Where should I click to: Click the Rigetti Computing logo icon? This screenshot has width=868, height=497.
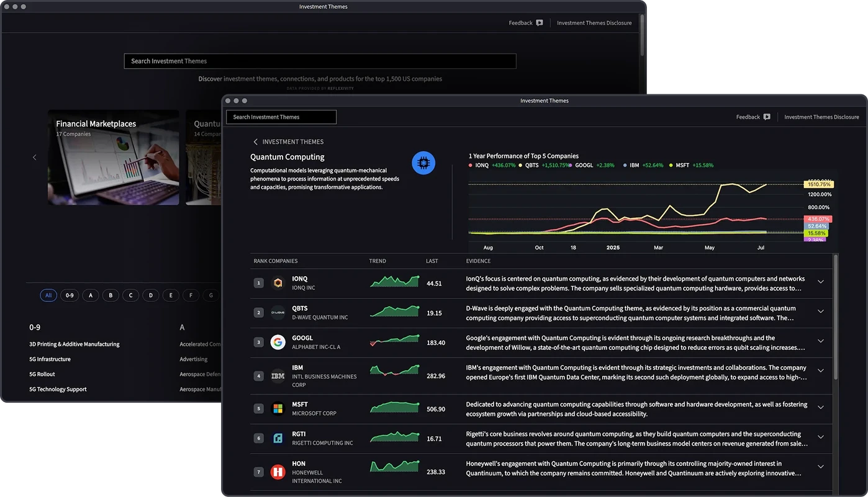coord(278,439)
